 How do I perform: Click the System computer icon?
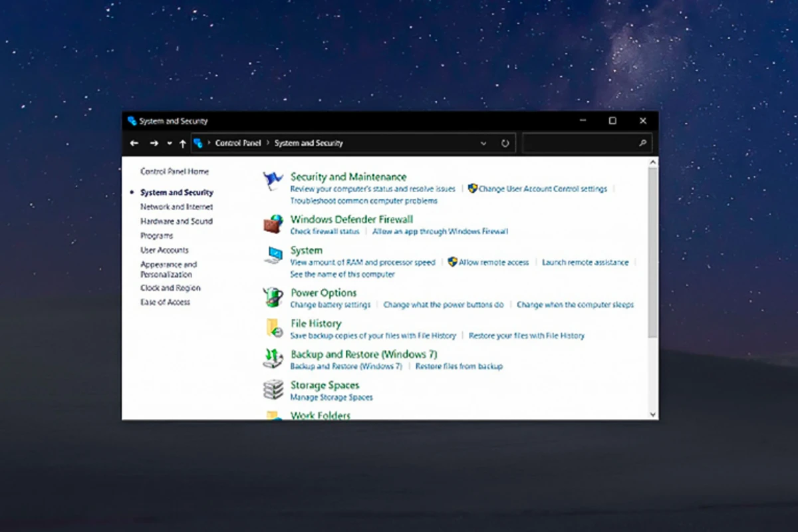[x=273, y=255]
